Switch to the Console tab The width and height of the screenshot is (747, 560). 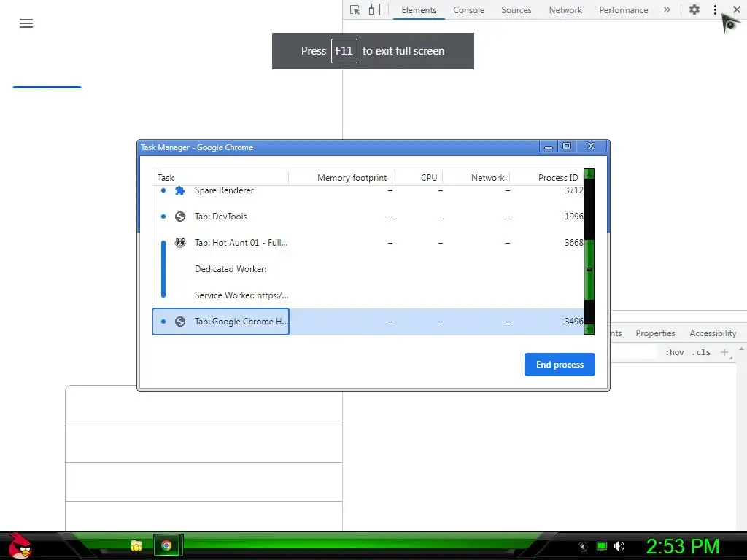pos(469,10)
